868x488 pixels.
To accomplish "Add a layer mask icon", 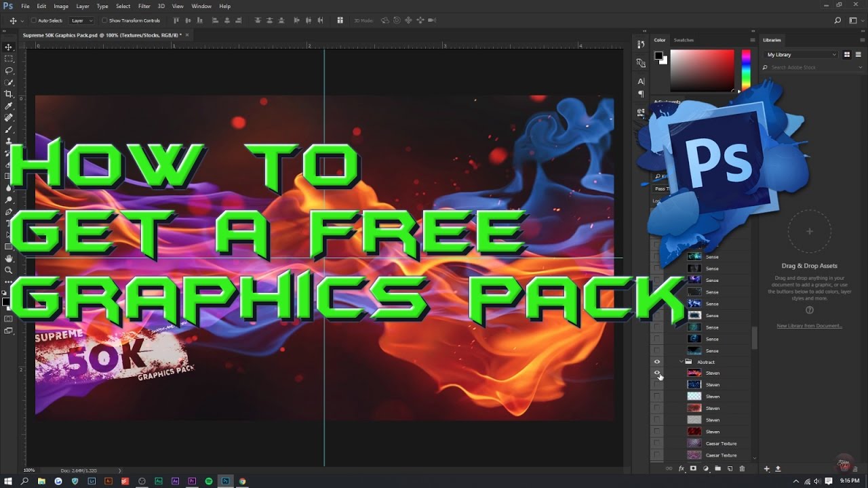I will click(693, 468).
